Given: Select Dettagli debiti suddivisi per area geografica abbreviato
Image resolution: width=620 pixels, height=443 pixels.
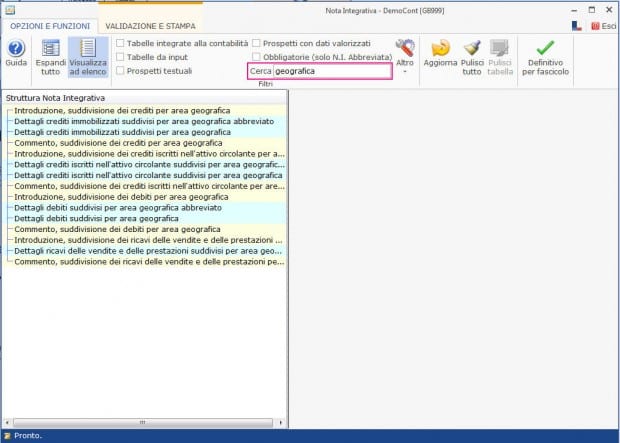Looking at the screenshot, I should click(x=118, y=208).
